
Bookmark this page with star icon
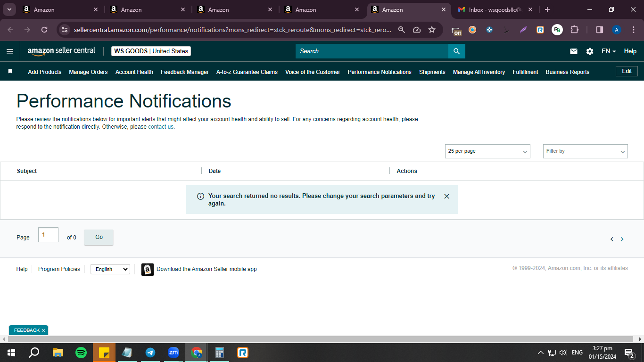(432, 30)
